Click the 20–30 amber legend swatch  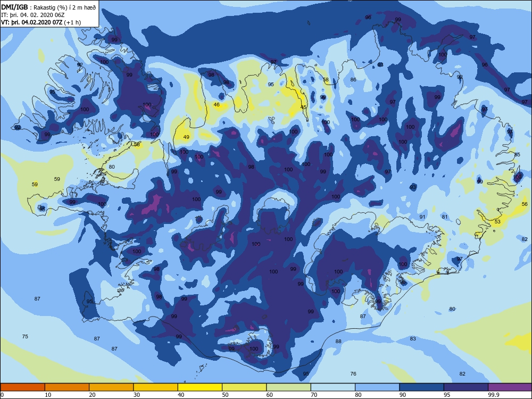111,387
